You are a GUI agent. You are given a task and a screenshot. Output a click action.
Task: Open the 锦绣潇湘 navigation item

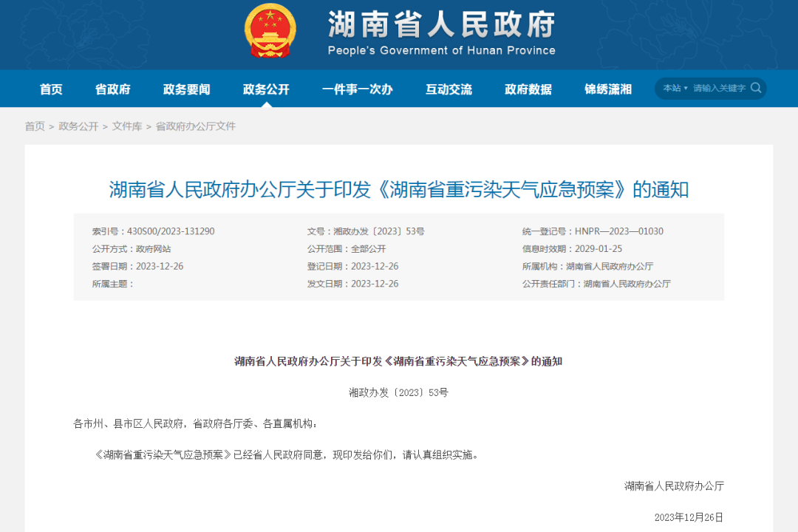point(607,89)
